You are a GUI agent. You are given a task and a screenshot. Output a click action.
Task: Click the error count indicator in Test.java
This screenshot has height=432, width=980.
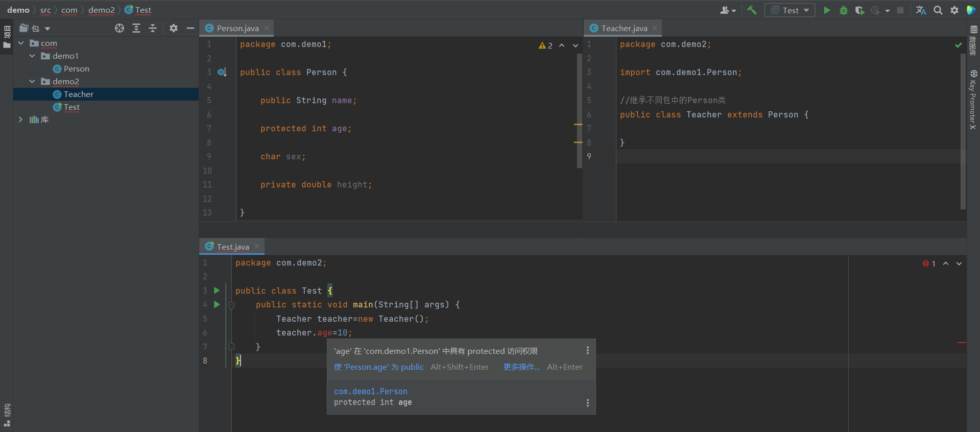point(929,263)
